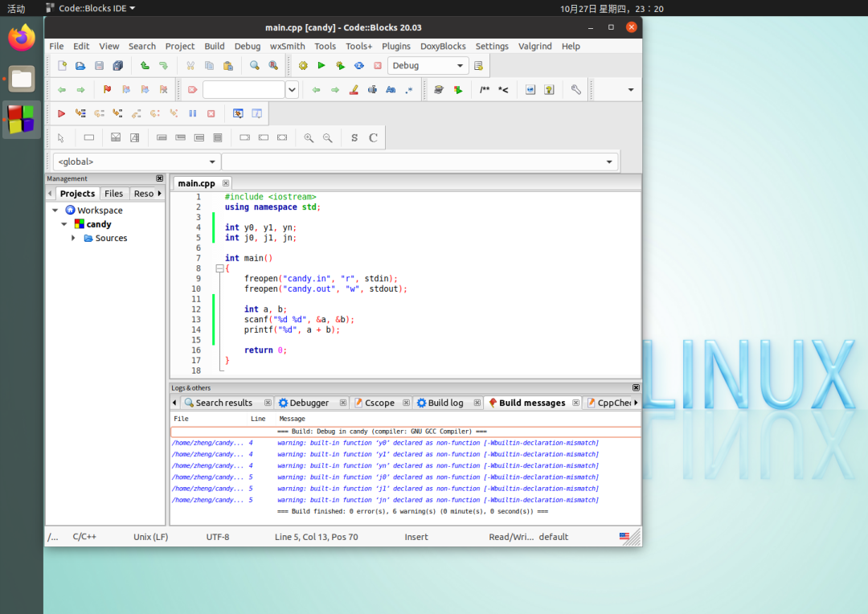Image resolution: width=868 pixels, height=614 pixels.
Task: Insert a Doxygen line comment with *<
Action: (503, 90)
